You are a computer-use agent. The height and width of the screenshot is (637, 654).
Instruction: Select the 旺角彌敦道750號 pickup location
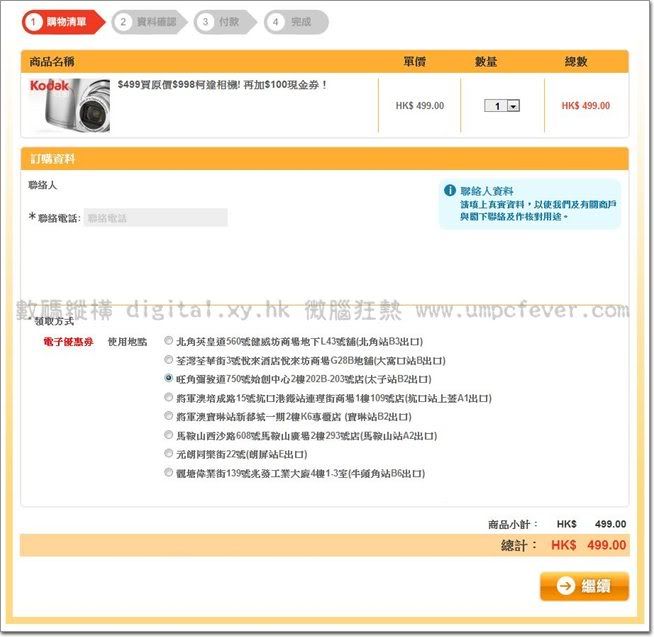point(168,378)
